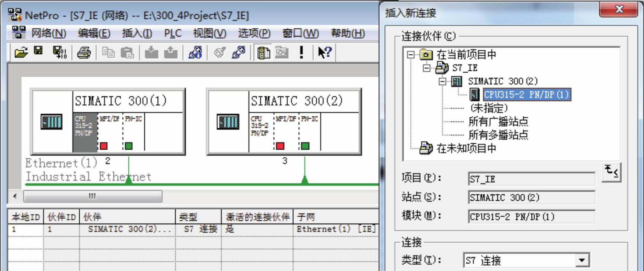
Task: Click the Copy toolbar icon
Action: tap(108, 52)
